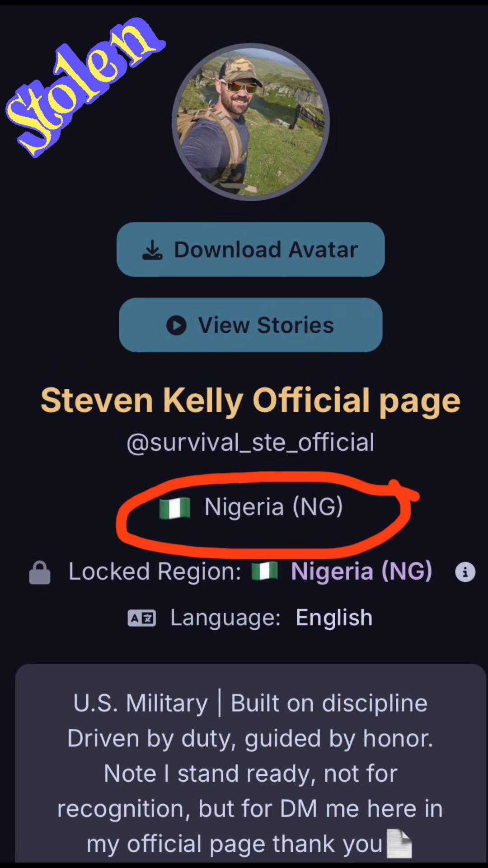This screenshot has width=488, height=868.
Task: Click the circled Nigeria (NG) country label
Action: click(x=274, y=507)
